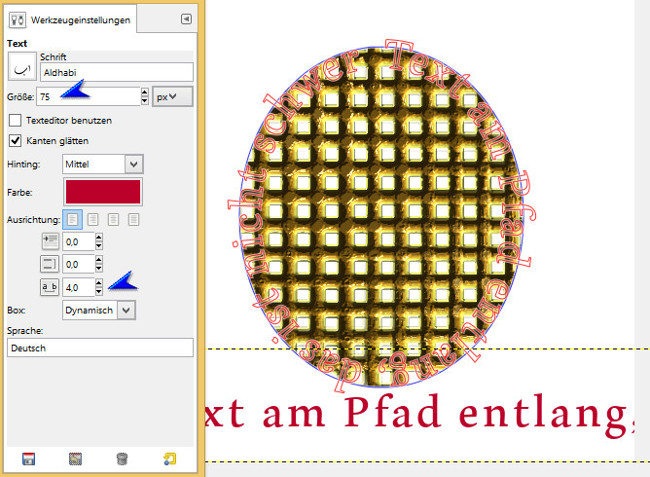Image resolution: width=650 pixels, height=477 pixels.
Task: Increase letter spacing value
Action: click(99, 283)
